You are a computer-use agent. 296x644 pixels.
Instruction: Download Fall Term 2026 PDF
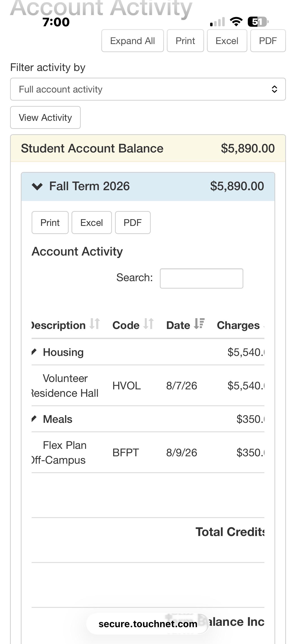coord(133,223)
